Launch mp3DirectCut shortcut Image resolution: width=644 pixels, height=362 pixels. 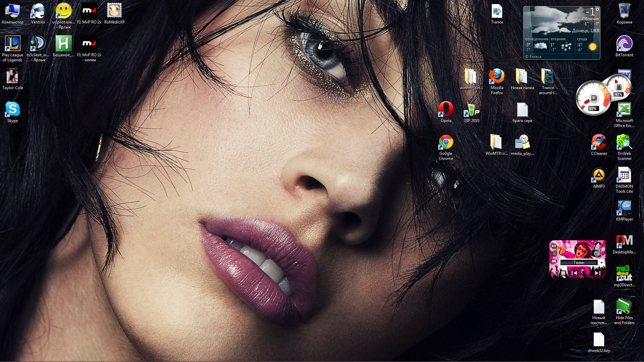tap(624, 277)
